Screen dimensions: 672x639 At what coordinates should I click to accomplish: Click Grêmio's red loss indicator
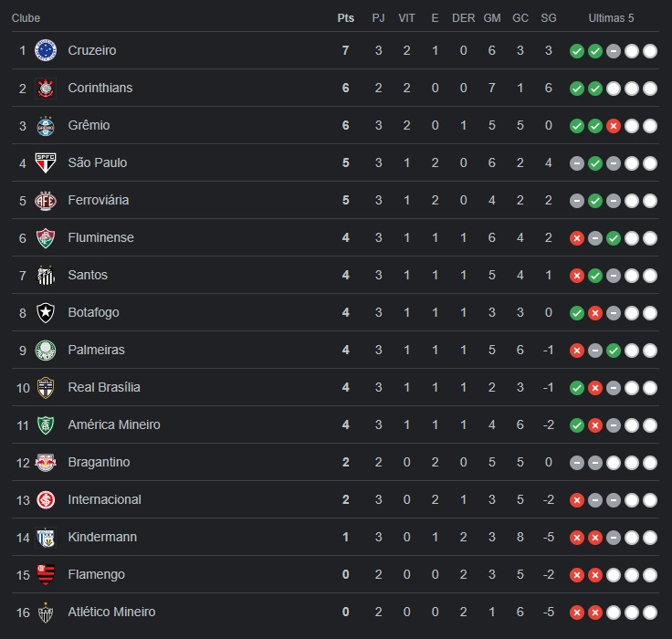pos(614,126)
